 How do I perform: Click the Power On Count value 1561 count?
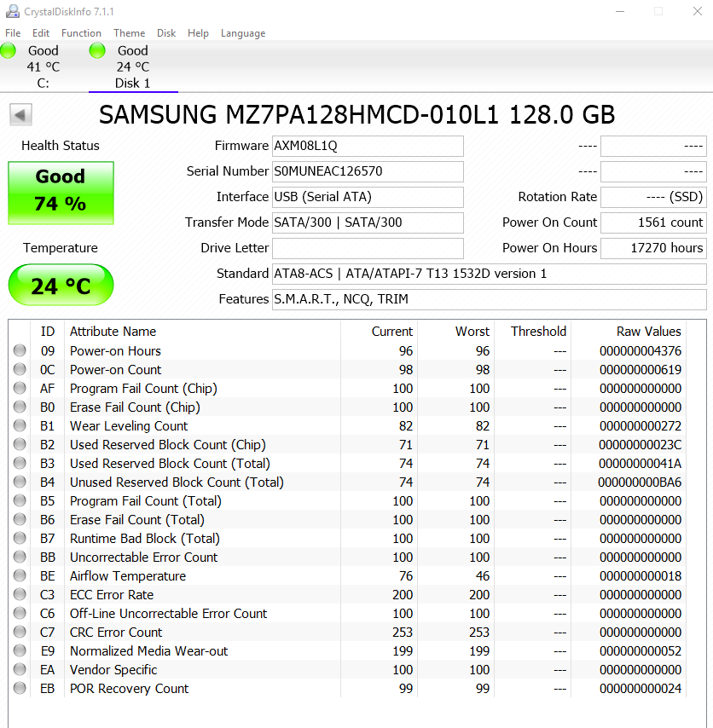click(x=653, y=222)
